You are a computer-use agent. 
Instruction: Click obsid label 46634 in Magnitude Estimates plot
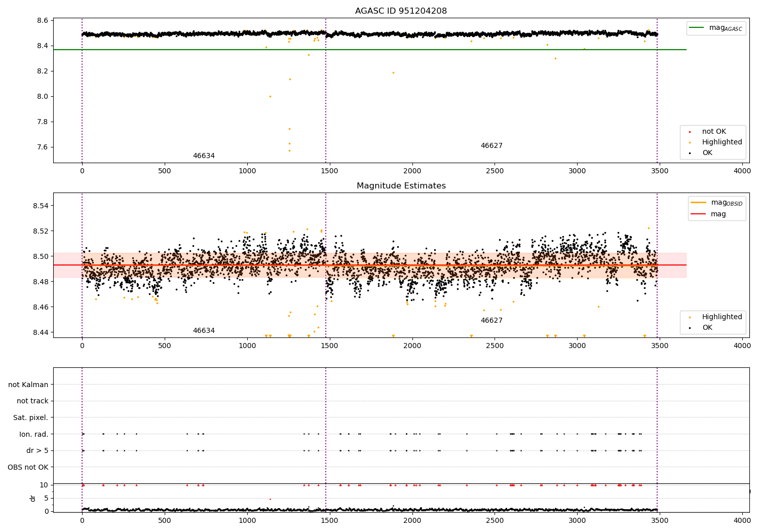(x=204, y=331)
